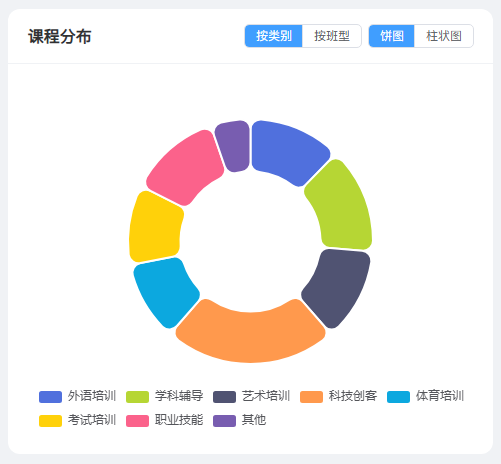Select the purple donut chart segment
This screenshot has height=464, width=501.
click(234, 146)
